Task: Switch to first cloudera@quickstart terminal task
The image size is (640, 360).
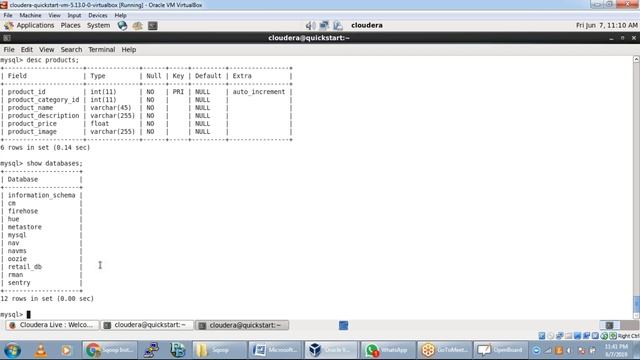Action: click(147, 325)
